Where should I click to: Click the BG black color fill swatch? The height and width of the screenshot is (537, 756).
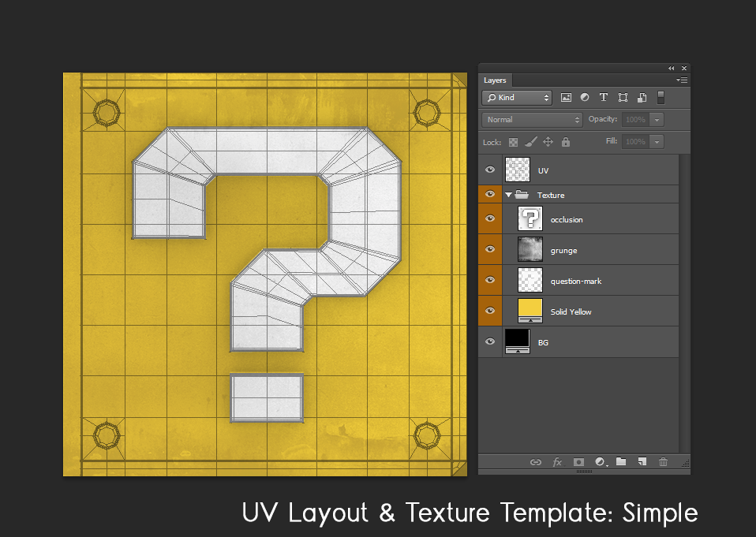518,341
